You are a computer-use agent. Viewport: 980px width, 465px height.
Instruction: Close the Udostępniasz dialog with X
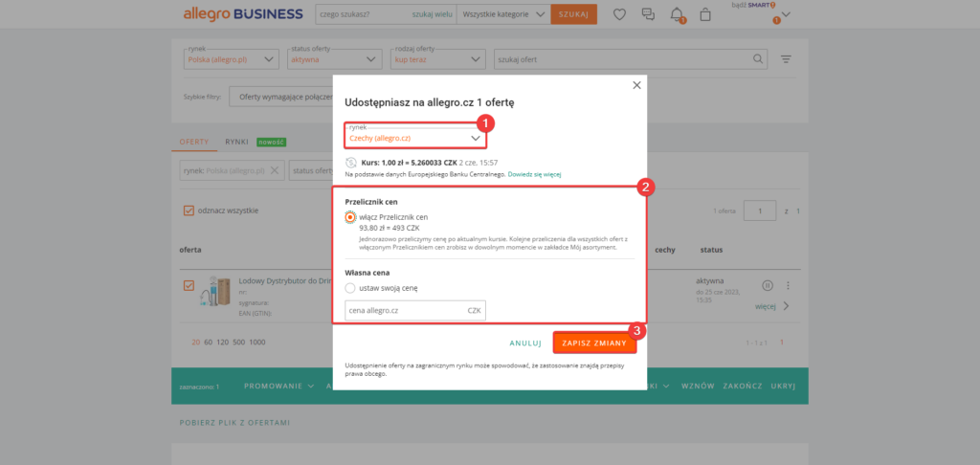636,85
